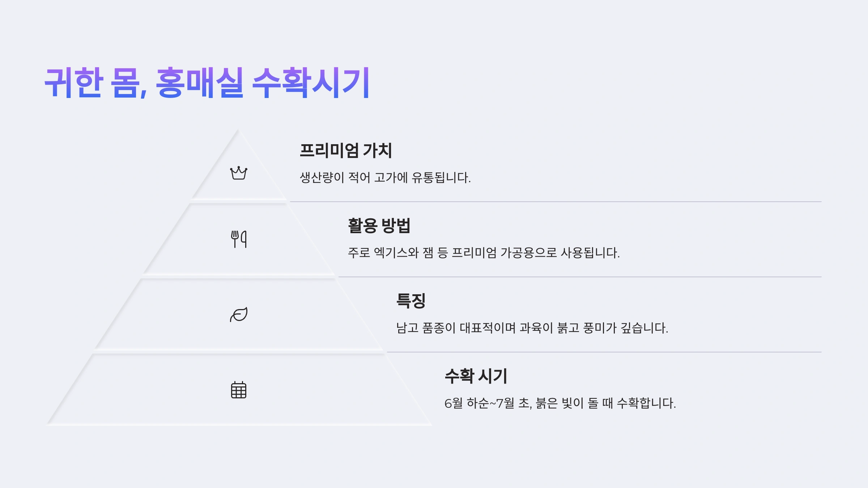Click the text 6월 하순~7월 초 description
The height and width of the screenshot is (488, 868).
(x=560, y=403)
